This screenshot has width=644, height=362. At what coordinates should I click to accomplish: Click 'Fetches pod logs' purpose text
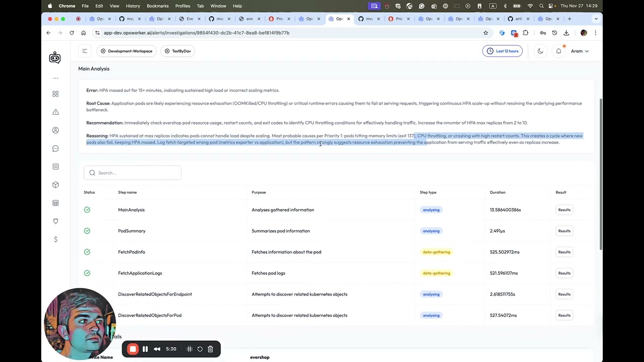tap(268, 273)
